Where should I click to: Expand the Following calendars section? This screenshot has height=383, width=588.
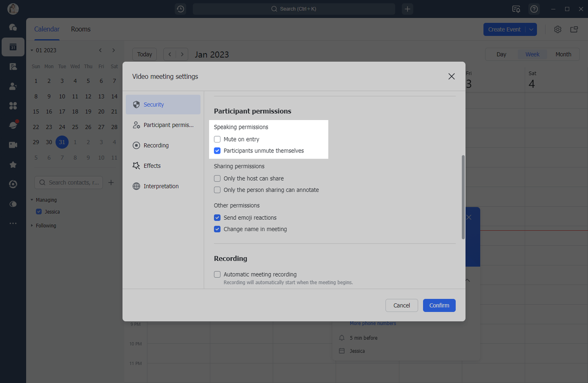click(32, 226)
